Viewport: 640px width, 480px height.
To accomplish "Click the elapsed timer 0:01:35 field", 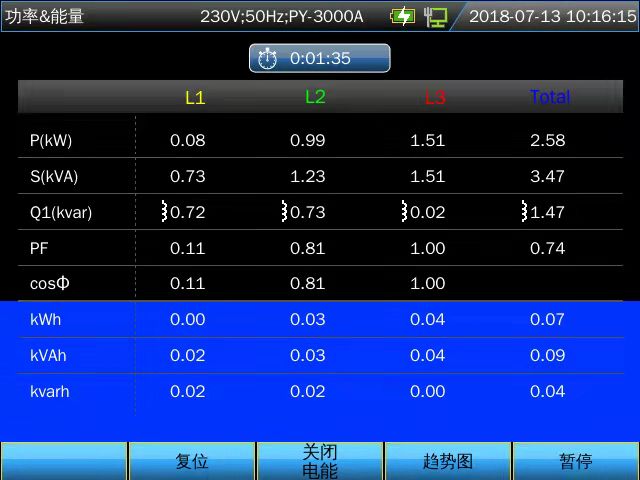I will (320, 59).
